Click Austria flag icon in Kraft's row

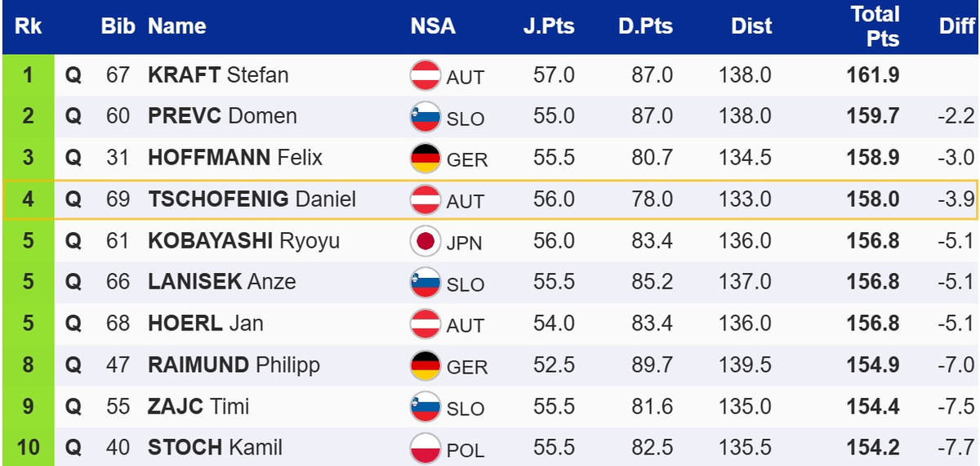pos(425,76)
